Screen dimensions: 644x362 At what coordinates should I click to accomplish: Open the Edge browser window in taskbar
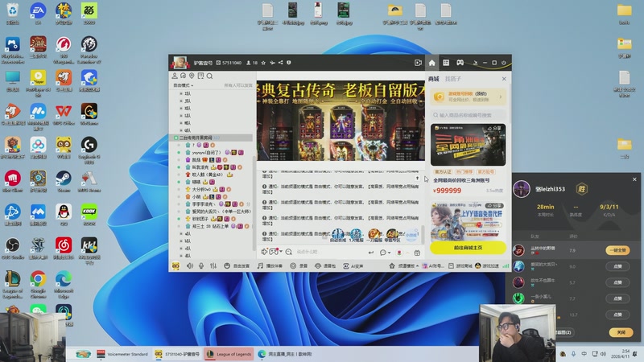(285, 354)
